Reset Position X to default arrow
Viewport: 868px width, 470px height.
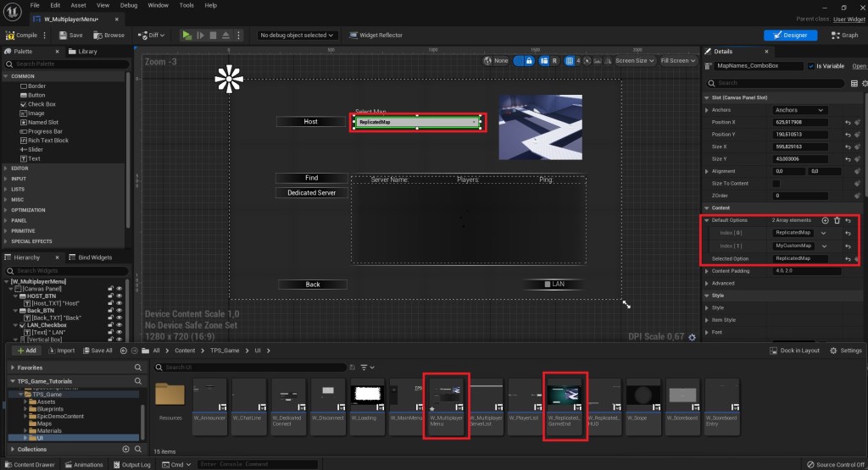(x=847, y=122)
